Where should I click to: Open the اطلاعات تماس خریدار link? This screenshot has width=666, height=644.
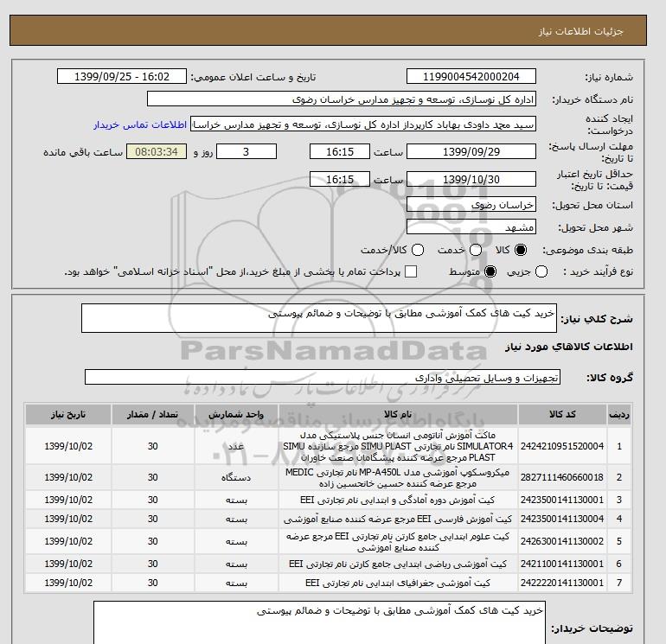point(140,124)
